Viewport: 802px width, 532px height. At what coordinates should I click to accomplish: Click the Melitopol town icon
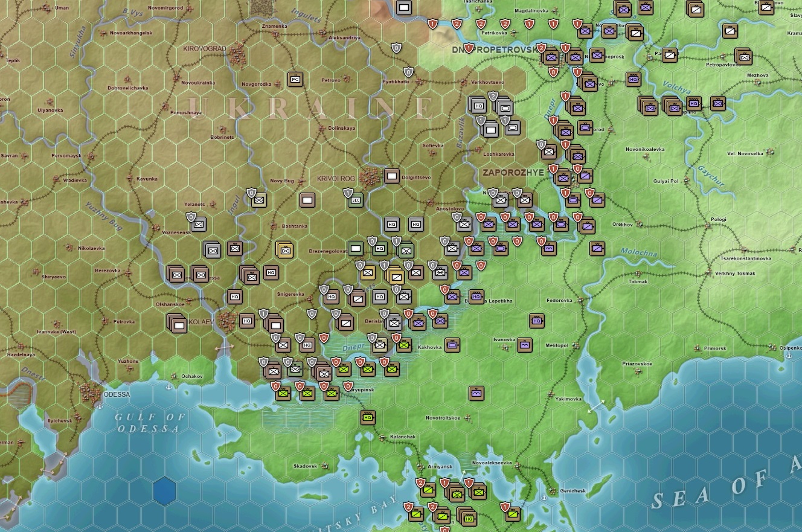click(577, 345)
